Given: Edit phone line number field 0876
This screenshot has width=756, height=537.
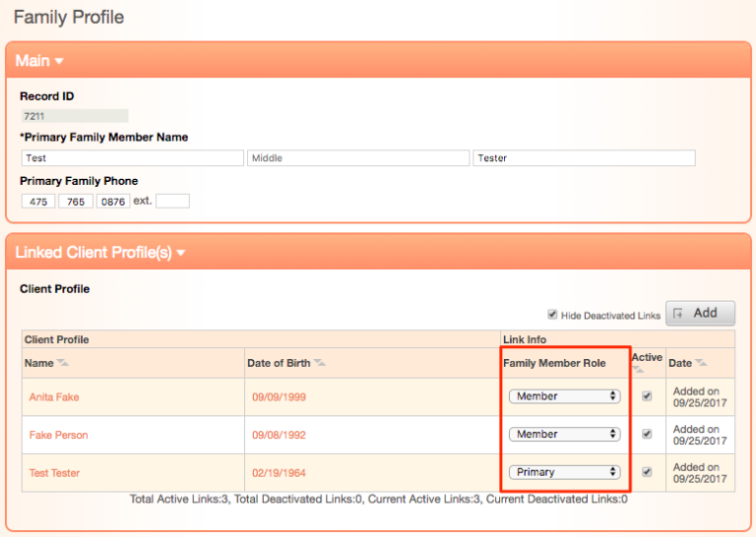Looking at the screenshot, I should point(113,202).
